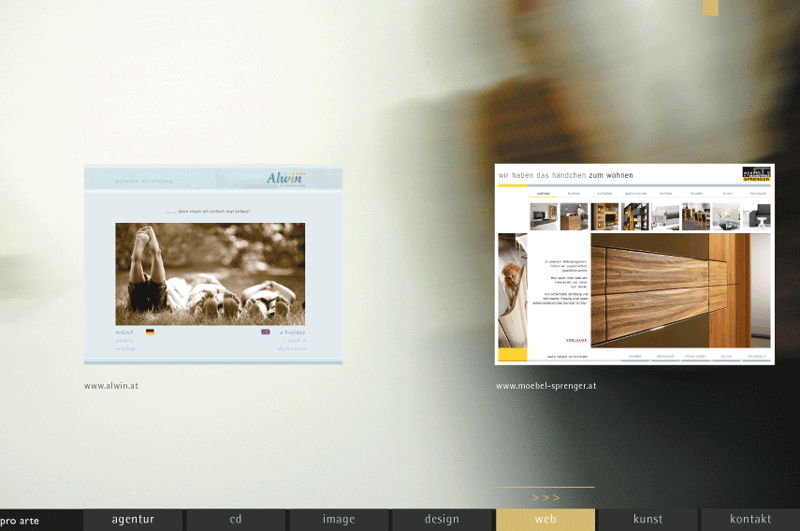Select the highlighted web tab
The image size is (800, 531).
(545, 519)
